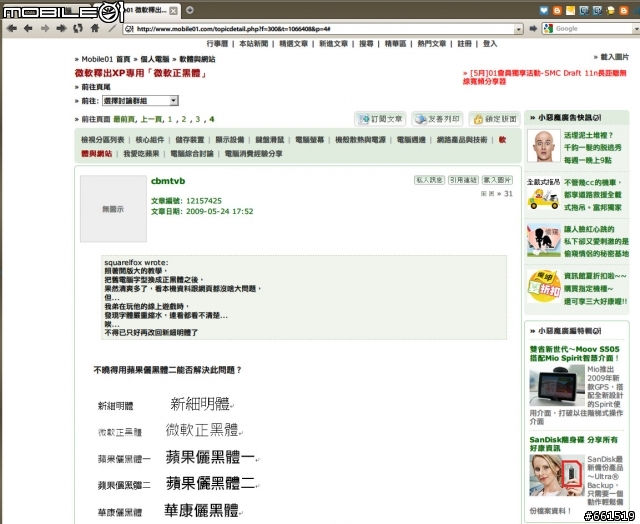This screenshot has width=640, height=524.
Task: Click the Mobile01 首頁 breadcrumb
Action: (x=106, y=59)
